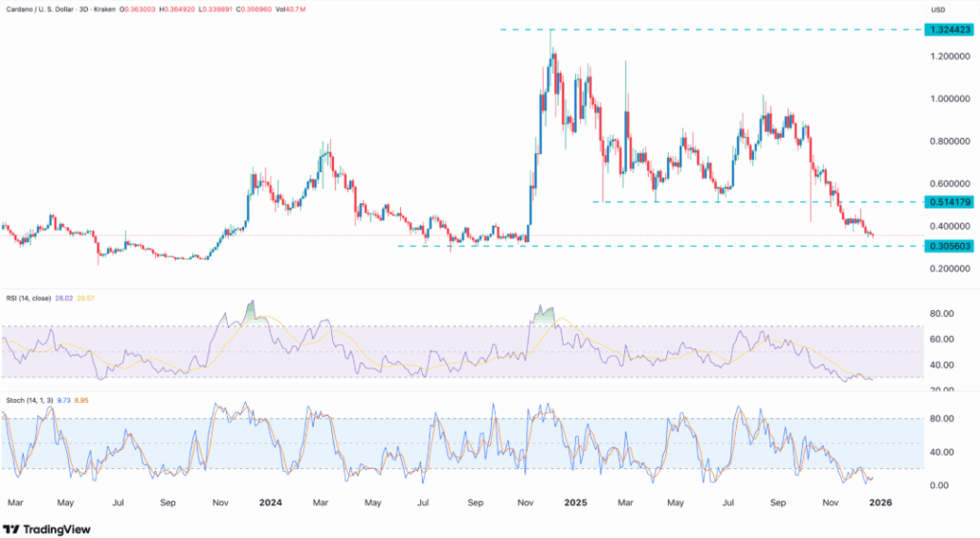
Task: Click the 2026 label on time axis
Action: pyautogui.click(x=880, y=503)
